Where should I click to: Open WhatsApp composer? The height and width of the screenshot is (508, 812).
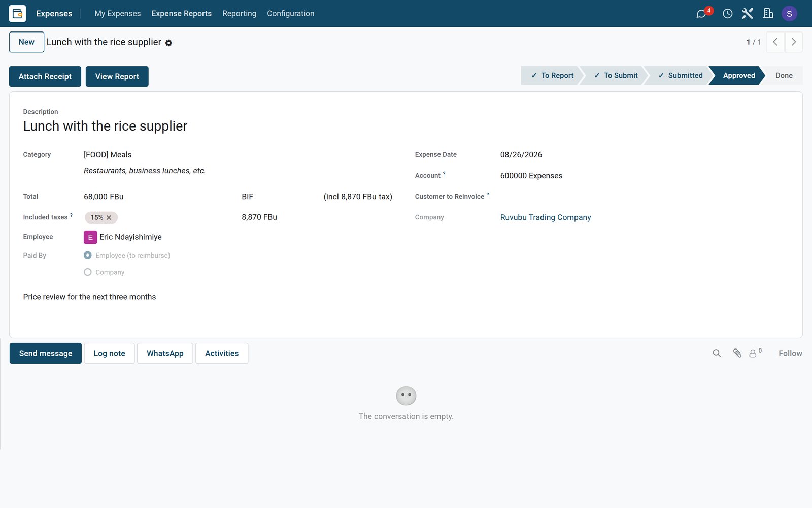[165, 353]
